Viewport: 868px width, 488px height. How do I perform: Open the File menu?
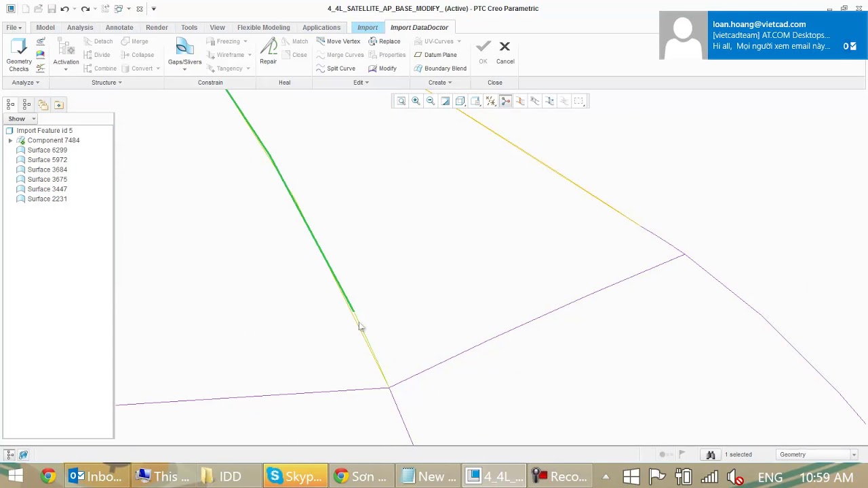point(14,28)
